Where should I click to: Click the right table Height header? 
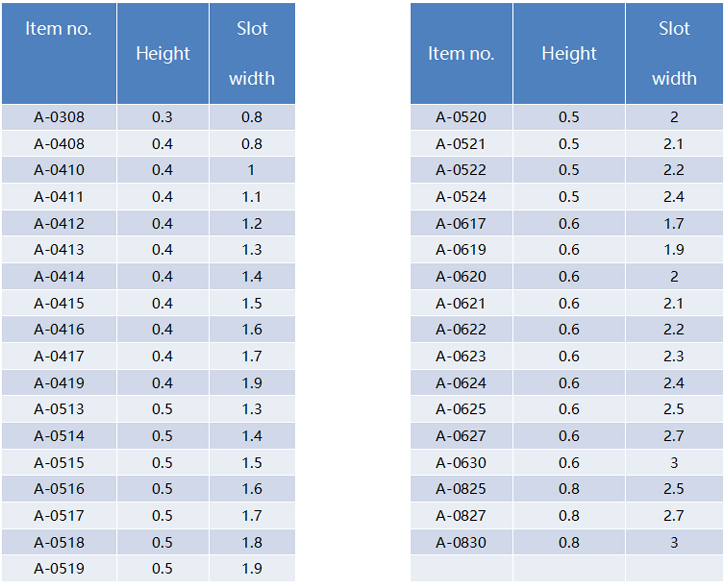(x=569, y=54)
